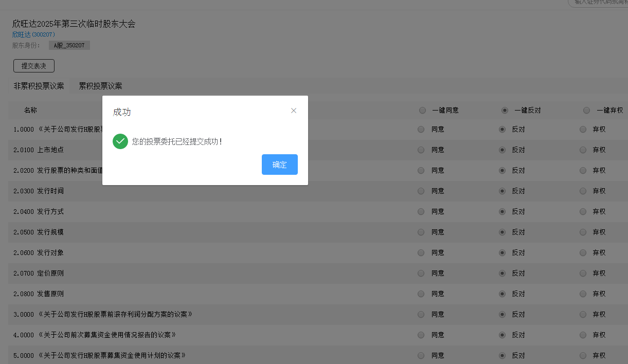
Task: Choose 弃权 for 2.0800 发售原则
Action: click(x=583, y=294)
